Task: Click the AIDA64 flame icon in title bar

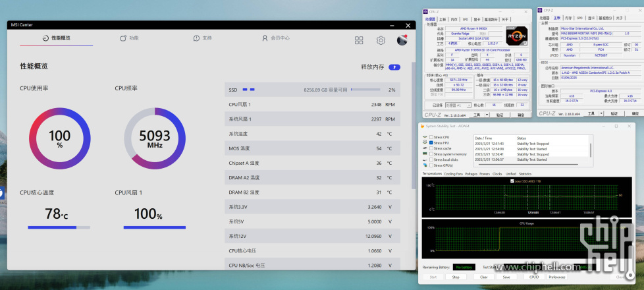Action: point(423,126)
